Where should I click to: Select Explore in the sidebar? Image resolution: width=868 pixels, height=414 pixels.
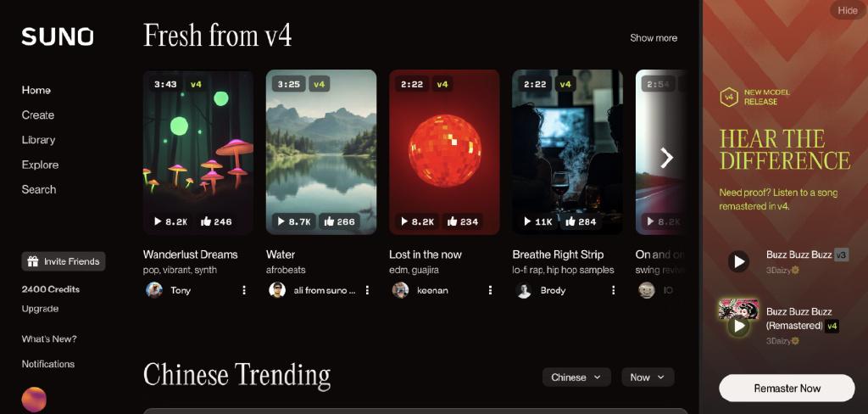click(40, 165)
